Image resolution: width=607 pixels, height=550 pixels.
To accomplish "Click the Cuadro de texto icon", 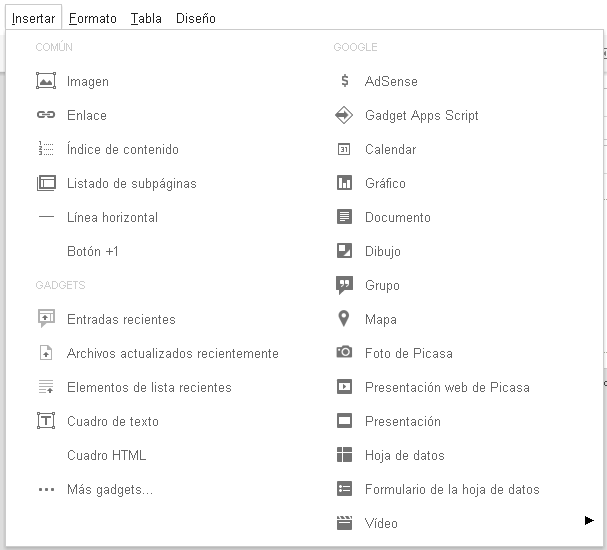I will pyautogui.click(x=45, y=421).
